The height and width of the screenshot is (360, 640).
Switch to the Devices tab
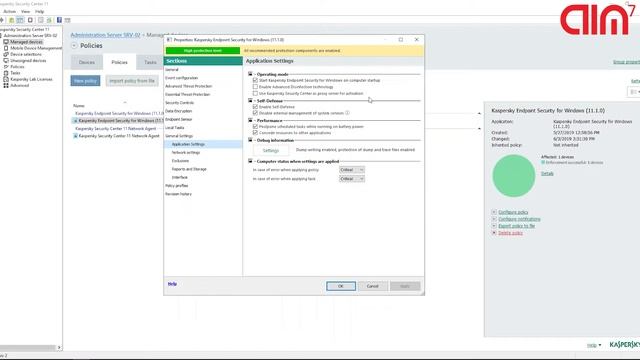(87, 62)
